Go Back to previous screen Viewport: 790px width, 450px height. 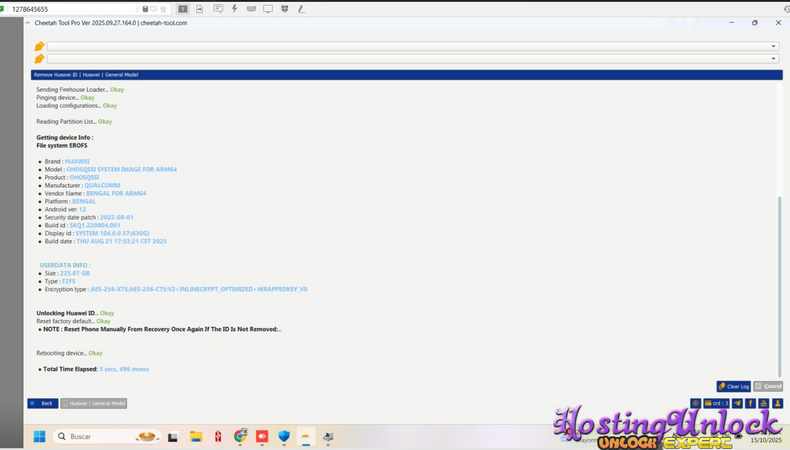click(x=42, y=403)
